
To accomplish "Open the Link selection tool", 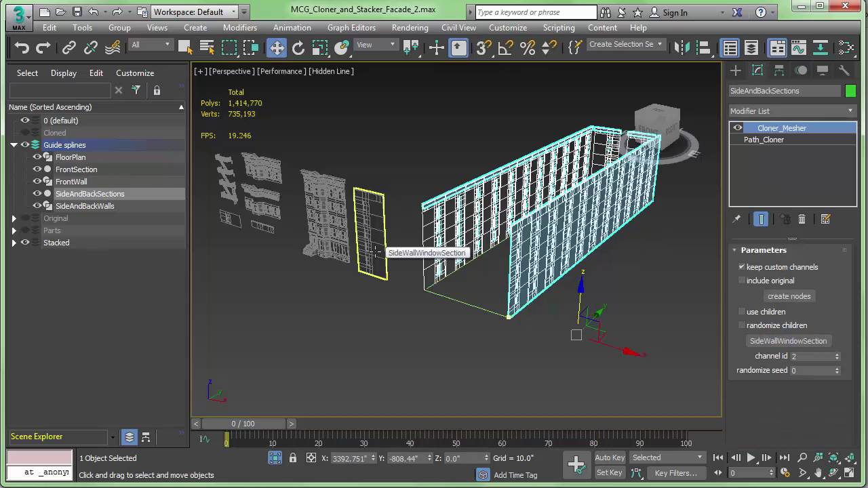I will pyautogui.click(x=68, y=47).
